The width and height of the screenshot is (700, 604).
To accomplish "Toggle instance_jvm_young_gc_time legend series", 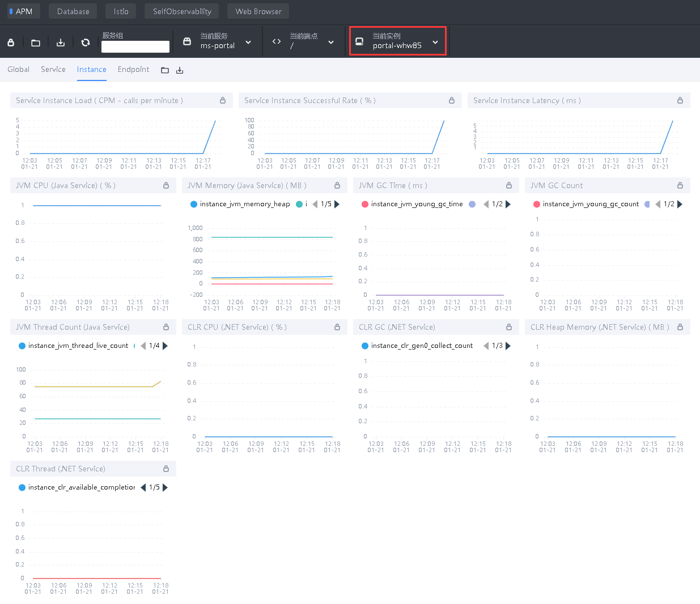I will [412, 204].
